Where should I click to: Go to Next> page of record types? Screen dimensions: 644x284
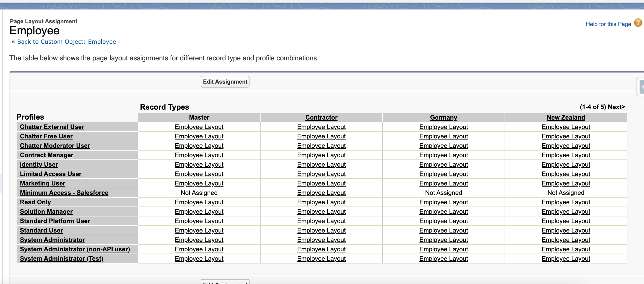pos(616,107)
